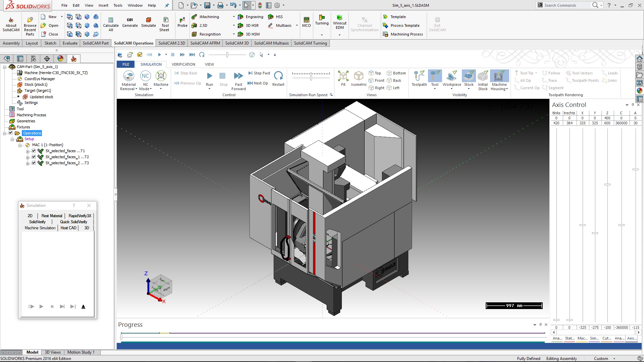The image size is (644, 362).
Task: Select Rest Material in Simulation dialog
Action: click(52, 216)
